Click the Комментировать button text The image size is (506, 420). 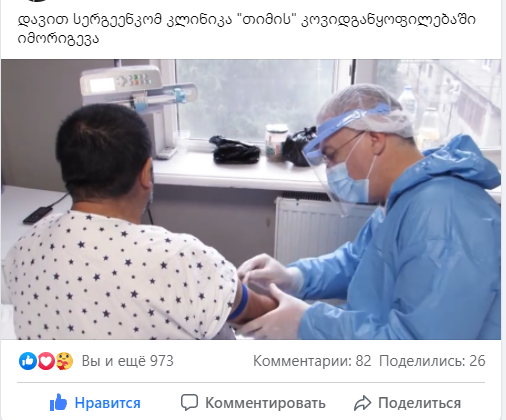click(x=265, y=403)
